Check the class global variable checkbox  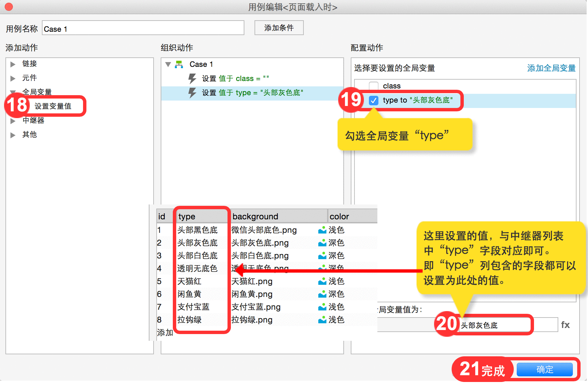point(374,86)
